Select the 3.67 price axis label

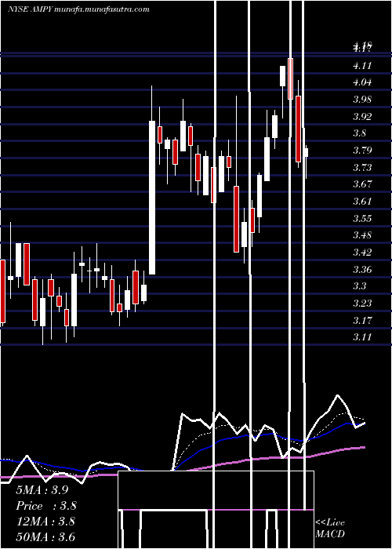click(x=362, y=184)
